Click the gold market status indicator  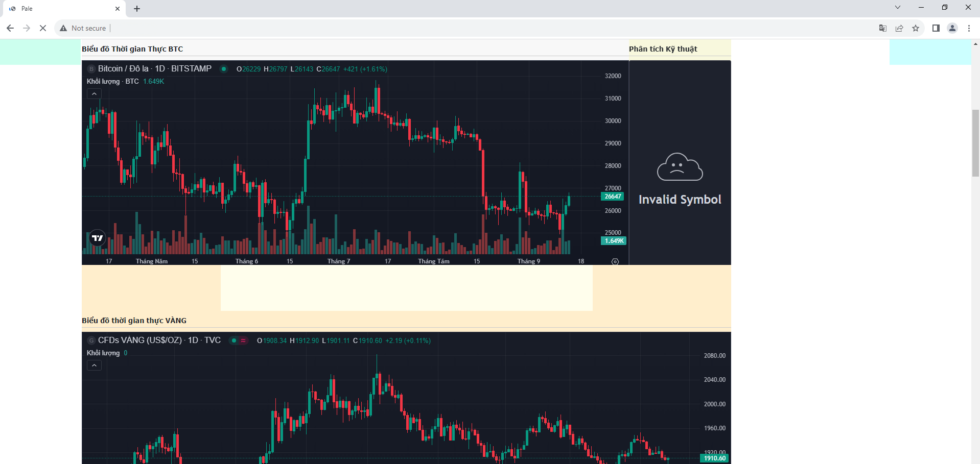[239, 340]
